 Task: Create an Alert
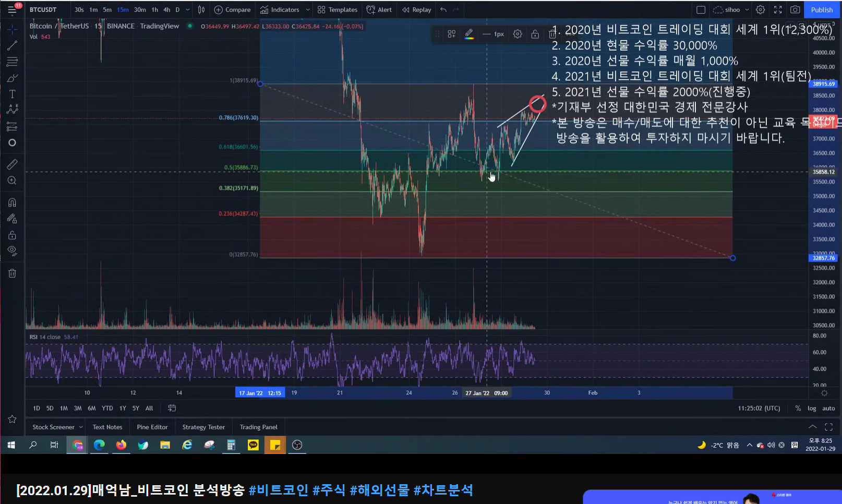tap(379, 9)
